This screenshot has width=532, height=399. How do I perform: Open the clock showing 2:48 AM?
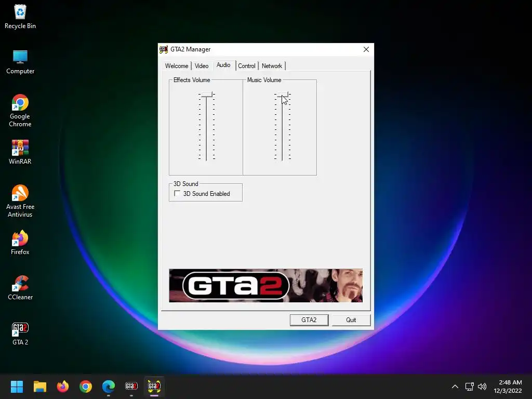[508, 387]
